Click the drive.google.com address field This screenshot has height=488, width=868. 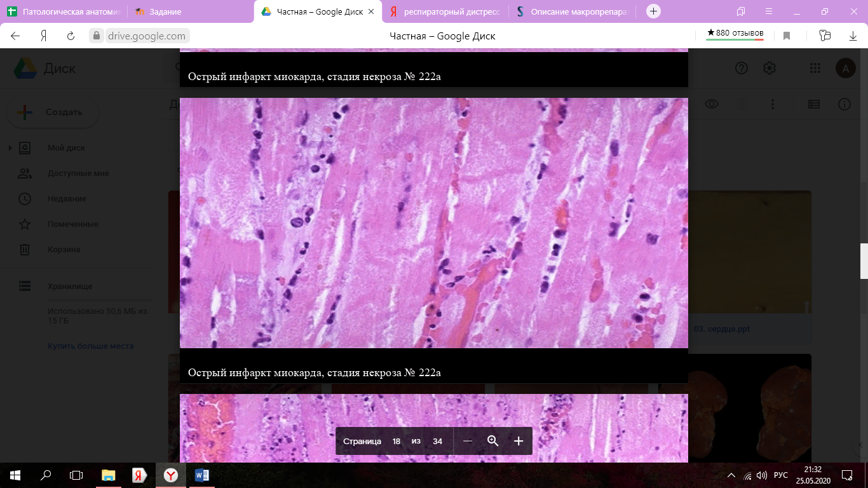pos(147,36)
